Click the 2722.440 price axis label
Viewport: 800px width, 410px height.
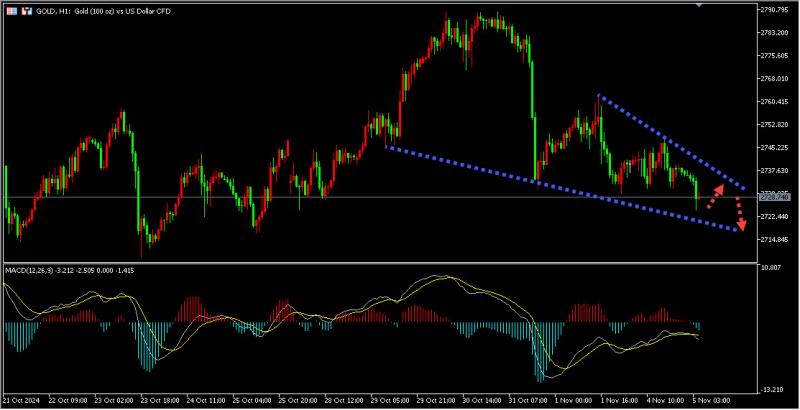point(776,217)
